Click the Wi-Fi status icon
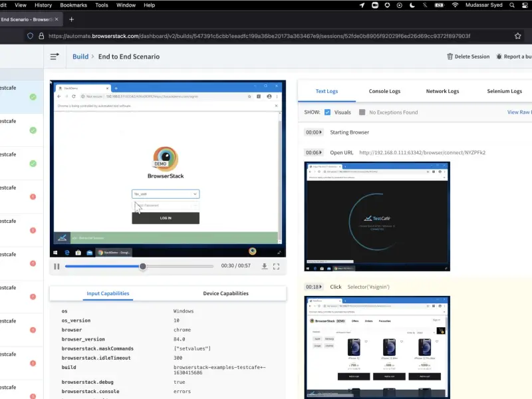This screenshot has width=532, height=399. pos(455,5)
